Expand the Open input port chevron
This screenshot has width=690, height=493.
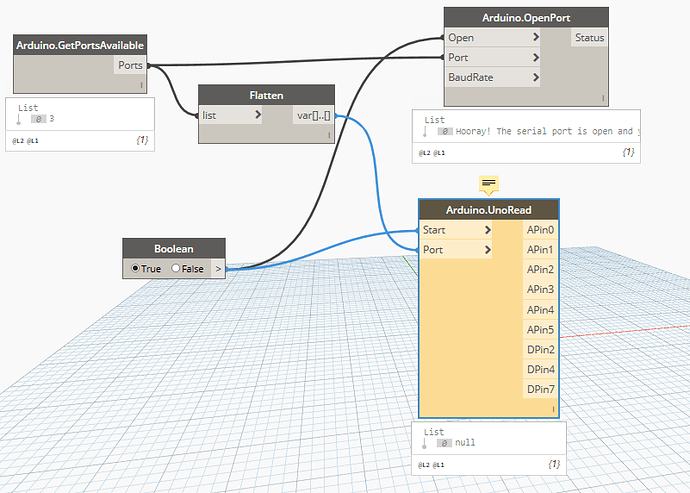536,37
